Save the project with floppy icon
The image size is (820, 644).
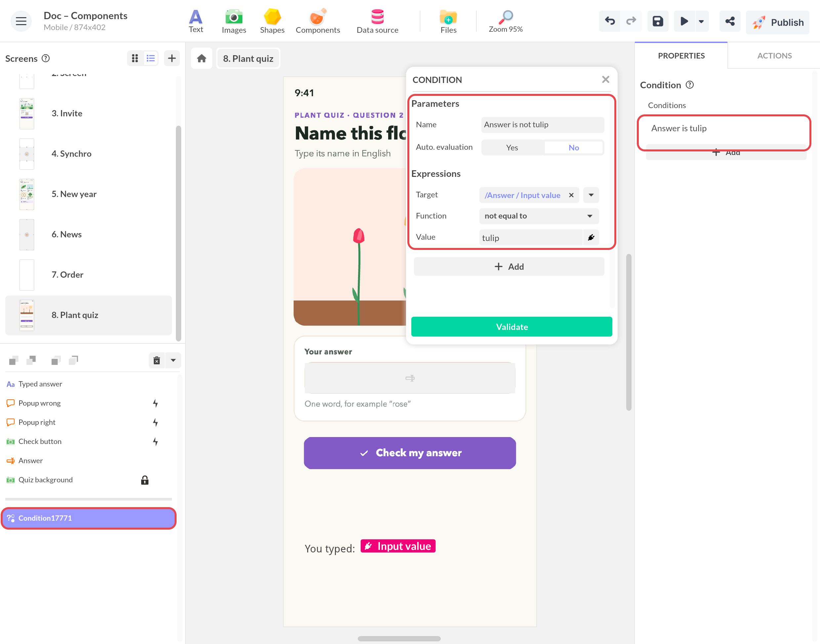(658, 21)
